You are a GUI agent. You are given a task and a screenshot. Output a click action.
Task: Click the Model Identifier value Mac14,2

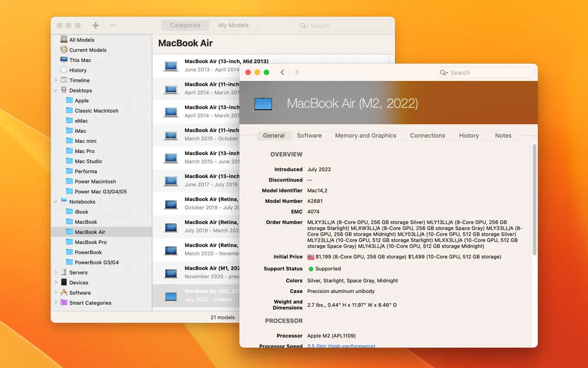coord(318,190)
